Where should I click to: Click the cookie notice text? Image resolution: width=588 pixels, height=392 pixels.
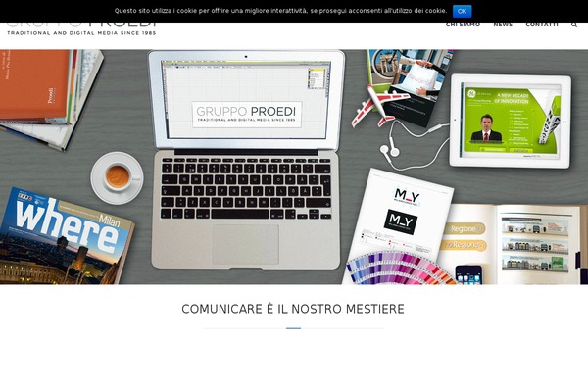[280, 11]
